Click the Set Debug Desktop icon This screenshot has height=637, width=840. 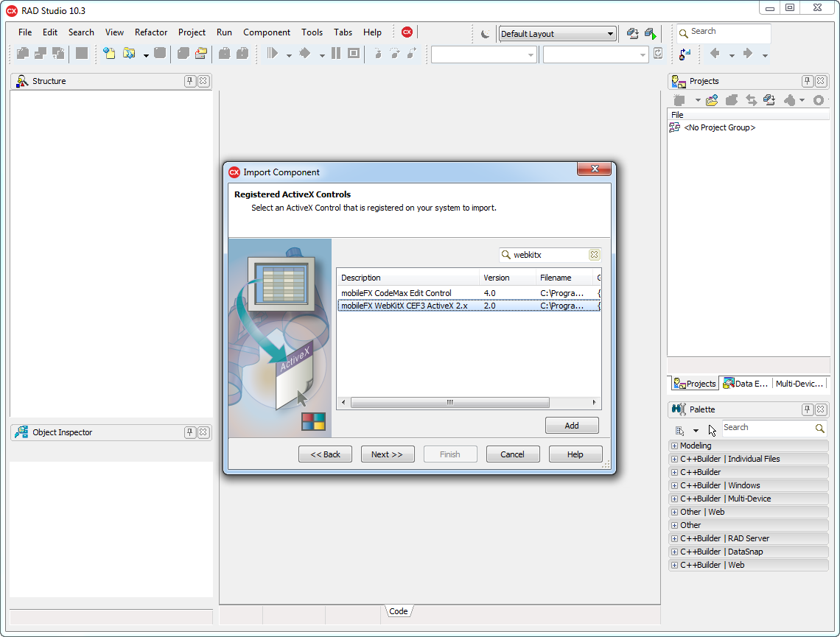click(651, 34)
